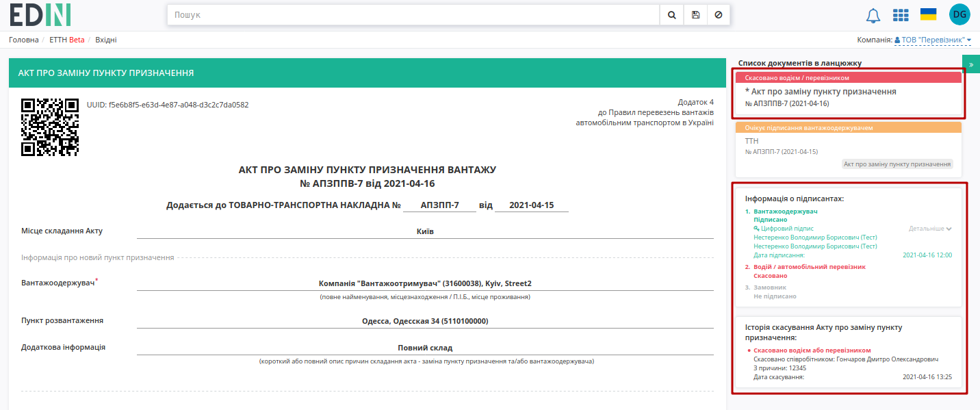Click the save search floppy icon

coord(695,14)
